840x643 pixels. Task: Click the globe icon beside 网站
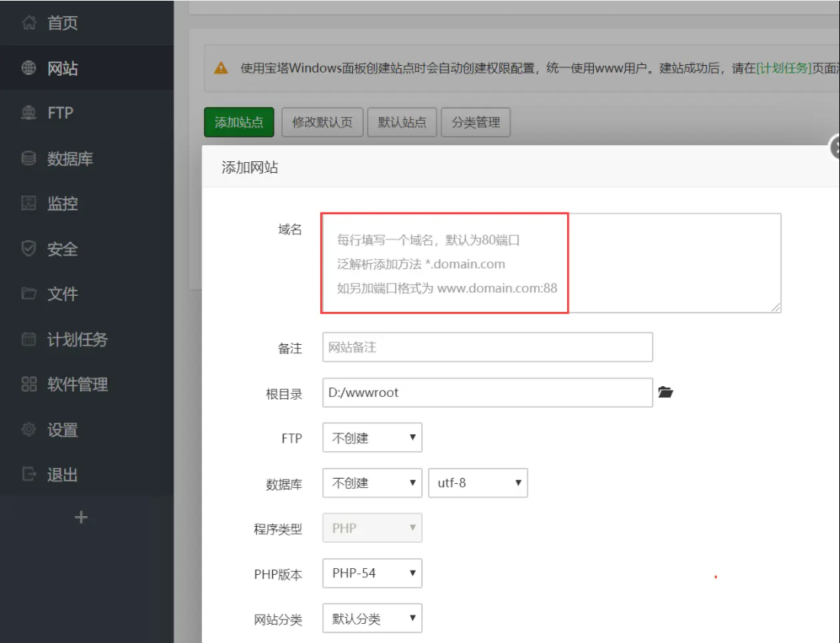tap(29, 68)
